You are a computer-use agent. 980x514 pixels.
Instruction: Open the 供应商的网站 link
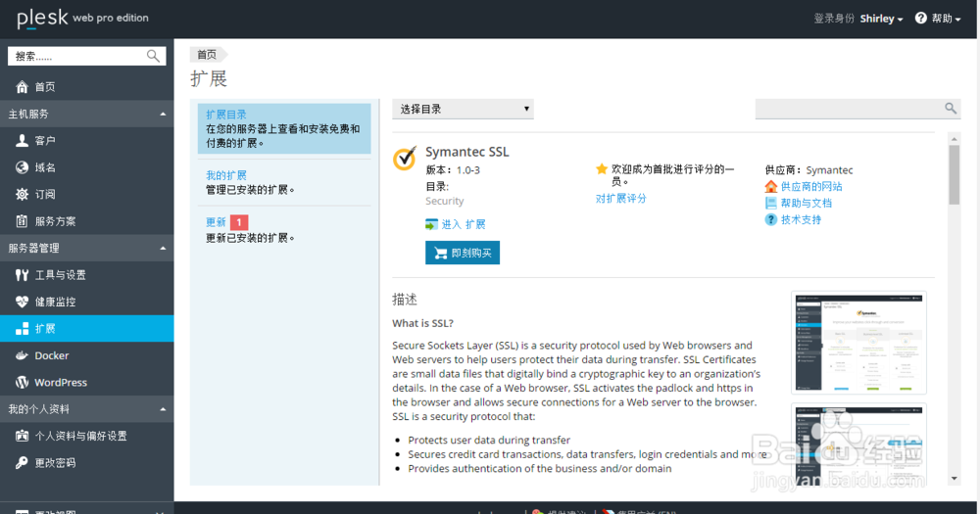click(x=811, y=186)
